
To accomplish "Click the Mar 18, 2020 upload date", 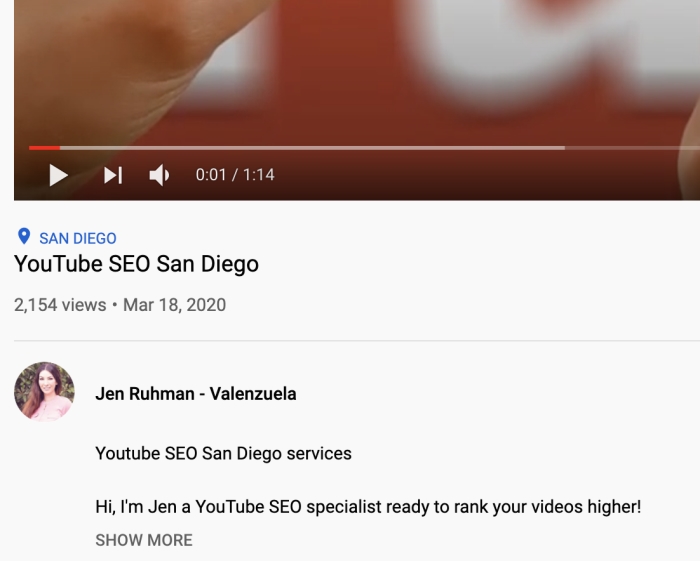I will (175, 305).
